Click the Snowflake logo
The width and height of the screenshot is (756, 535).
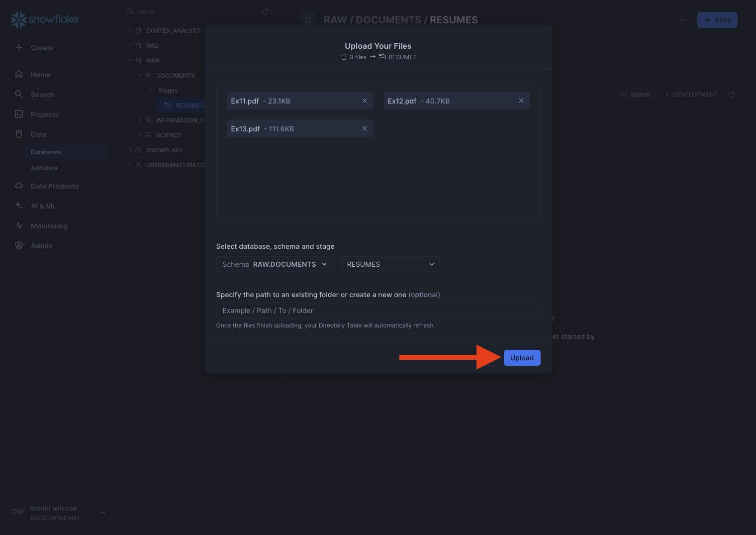click(45, 19)
